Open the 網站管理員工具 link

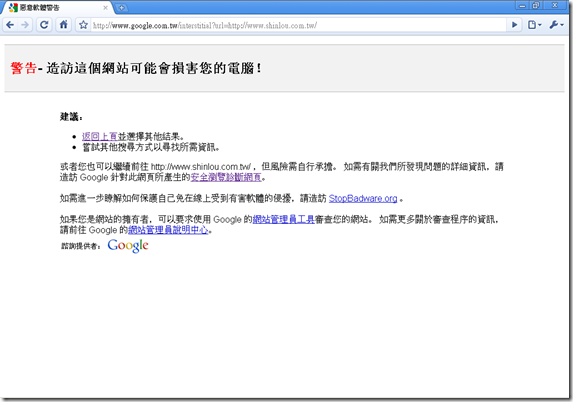pyautogui.click(x=284, y=219)
